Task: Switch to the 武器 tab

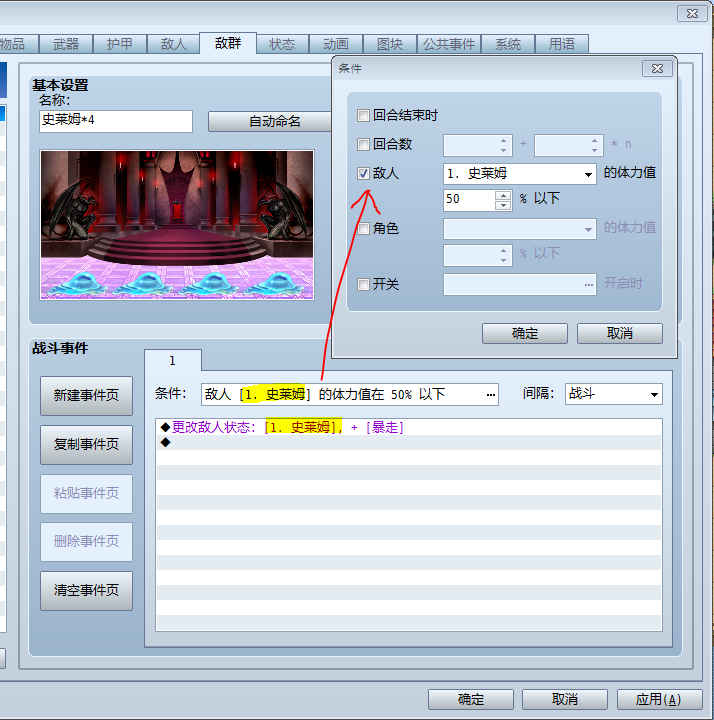Action: pos(66,45)
